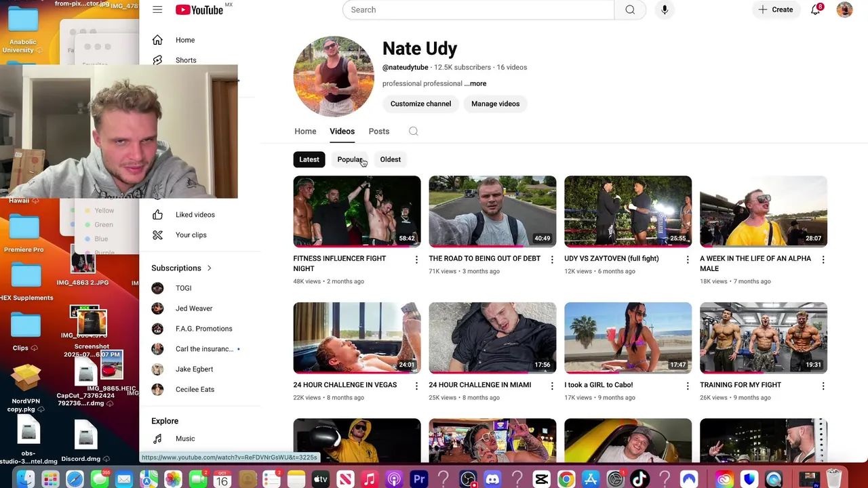Click the Create button
The width and height of the screenshot is (868, 488).
775,9
